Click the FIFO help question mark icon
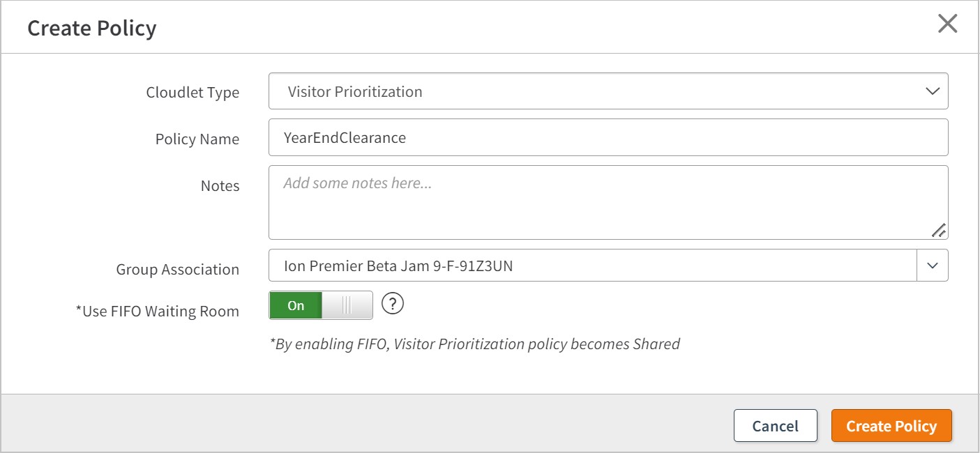980x453 pixels. click(x=393, y=304)
